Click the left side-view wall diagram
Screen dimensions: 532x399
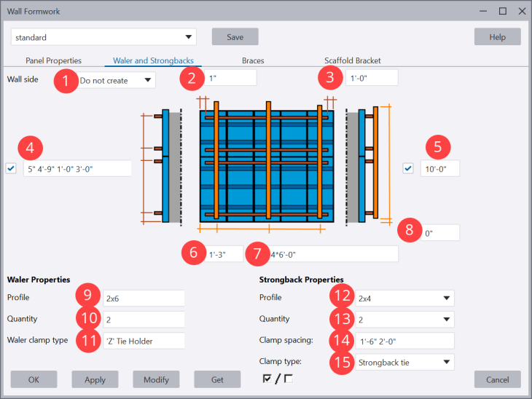[x=162, y=166]
